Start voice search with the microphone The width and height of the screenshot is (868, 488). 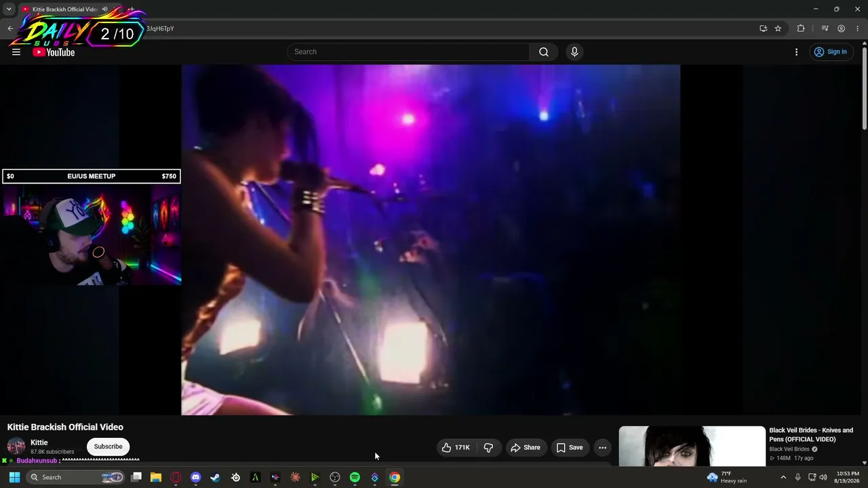(x=574, y=52)
